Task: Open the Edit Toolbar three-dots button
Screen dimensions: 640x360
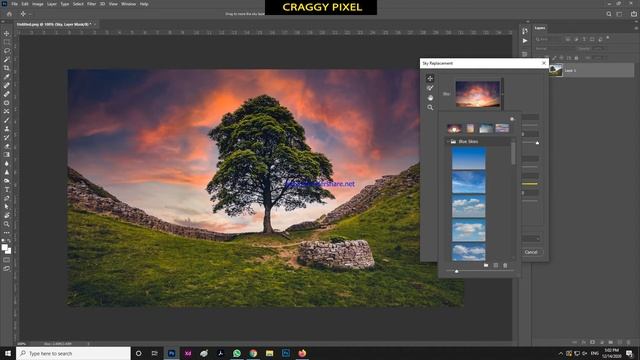Action: point(7,233)
